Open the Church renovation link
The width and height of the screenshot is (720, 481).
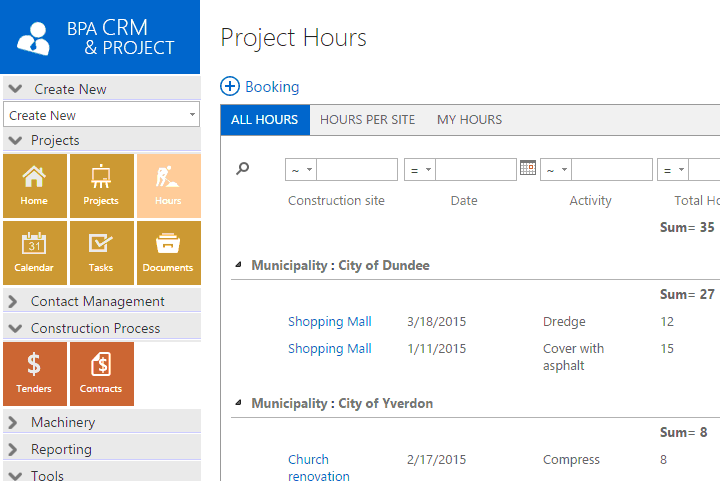click(x=319, y=467)
